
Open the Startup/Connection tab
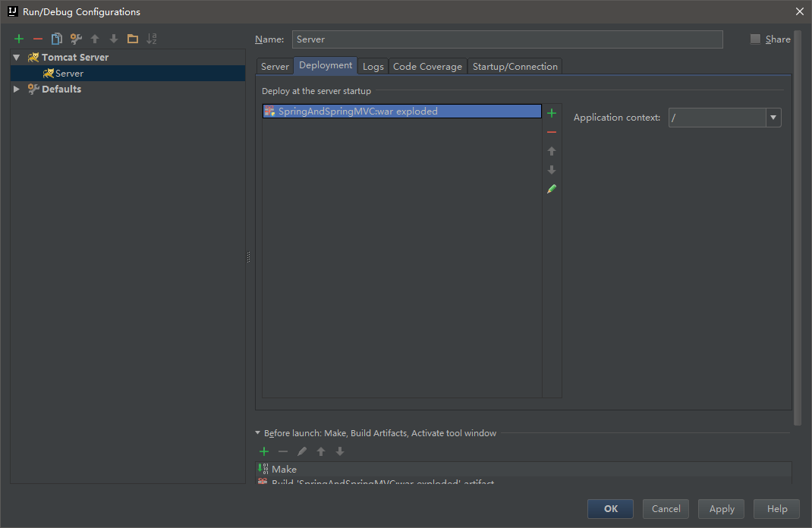[515, 66]
